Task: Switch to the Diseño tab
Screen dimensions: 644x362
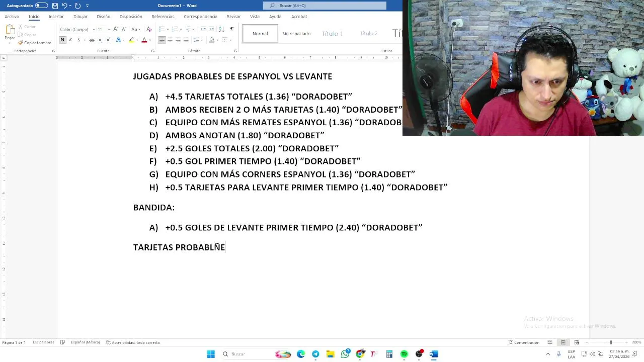Action: [x=104, y=17]
